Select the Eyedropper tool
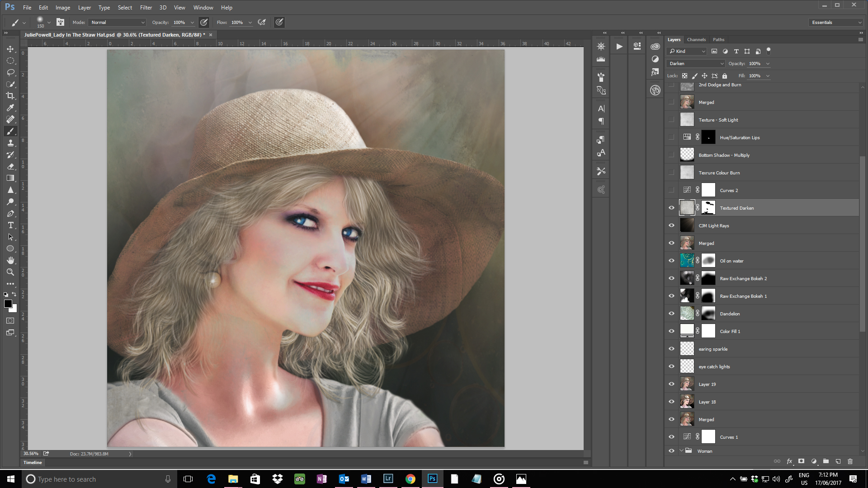The image size is (868, 488). click(x=10, y=108)
